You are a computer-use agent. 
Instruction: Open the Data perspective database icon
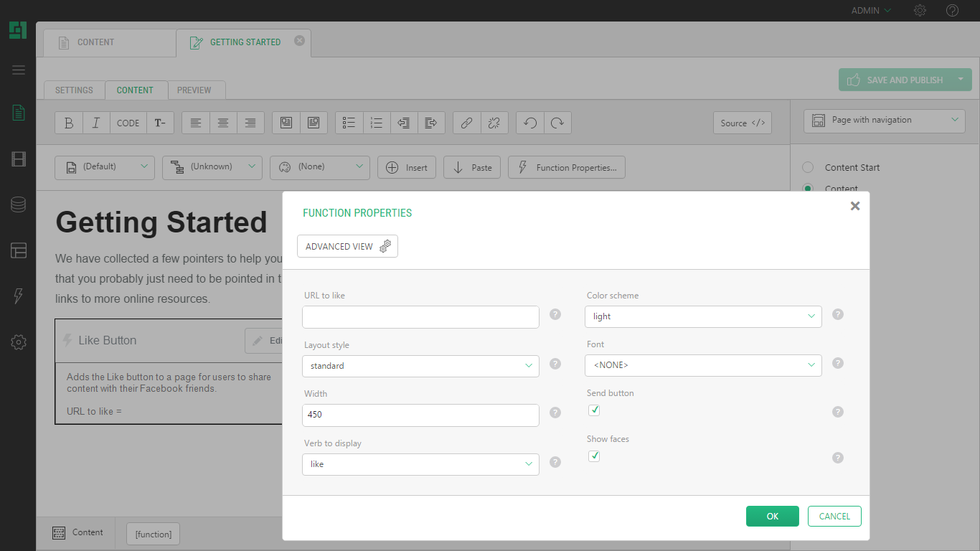pos(19,204)
